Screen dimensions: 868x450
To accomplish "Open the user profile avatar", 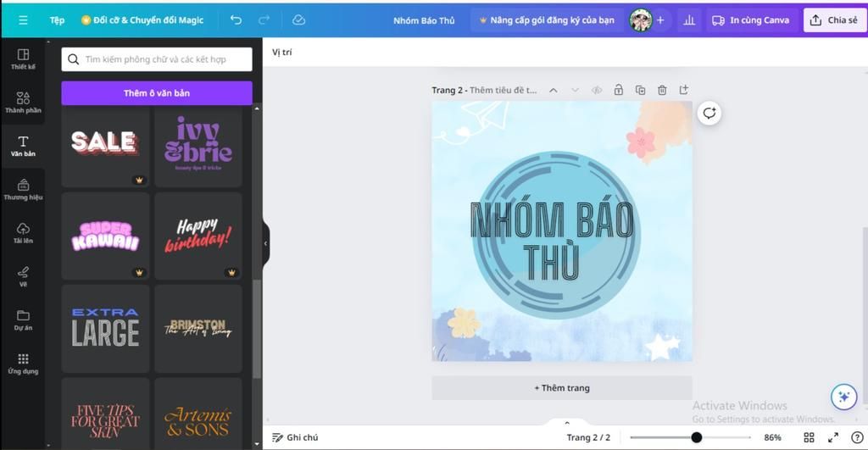I will point(641,20).
